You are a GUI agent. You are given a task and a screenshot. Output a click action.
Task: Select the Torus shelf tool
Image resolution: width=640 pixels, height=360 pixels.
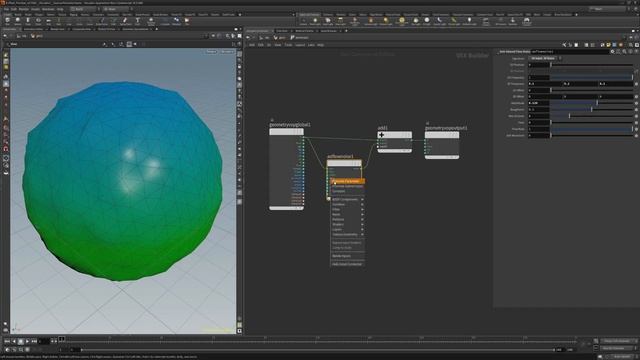(x=38, y=21)
